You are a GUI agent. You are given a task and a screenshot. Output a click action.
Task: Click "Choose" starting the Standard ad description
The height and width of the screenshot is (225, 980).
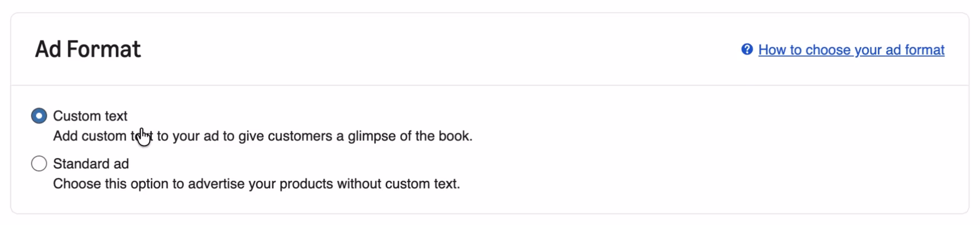(x=77, y=184)
